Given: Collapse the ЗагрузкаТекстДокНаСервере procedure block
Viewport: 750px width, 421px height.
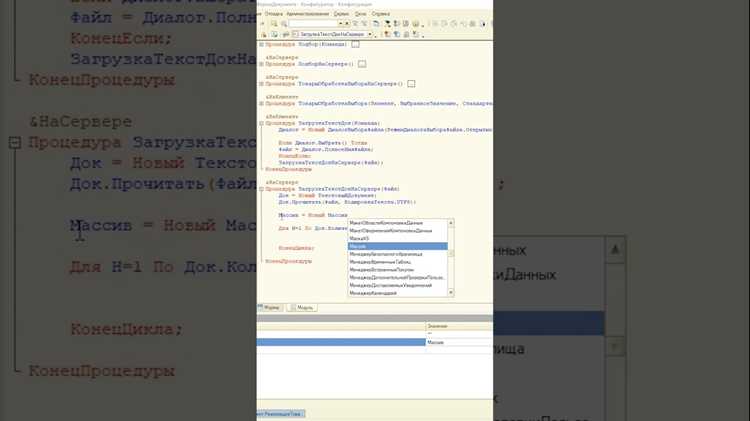Looking at the screenshot, I should coord(262,189).
